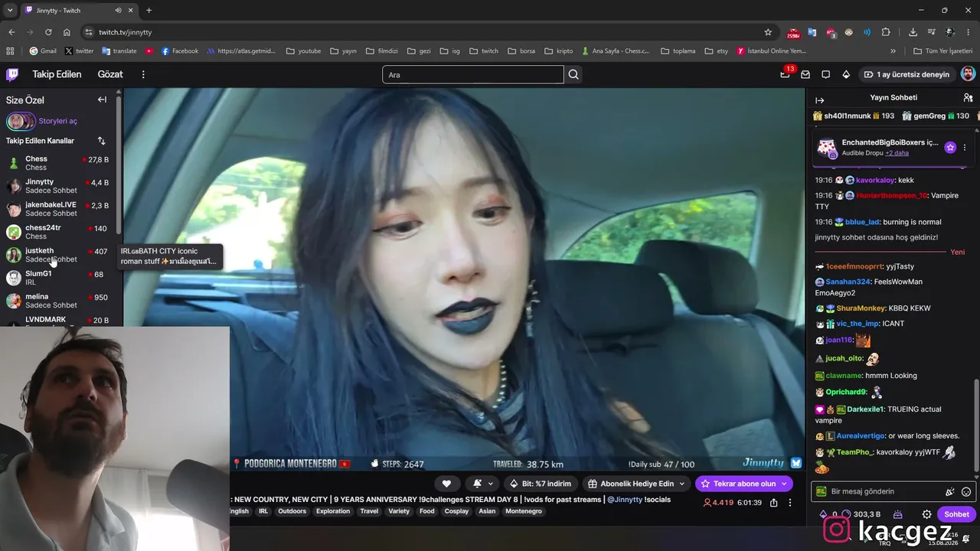The width and height of the screenshot is (980, 551).
Task: Open SlumG1 channel in sidebar
Action: 59,278
